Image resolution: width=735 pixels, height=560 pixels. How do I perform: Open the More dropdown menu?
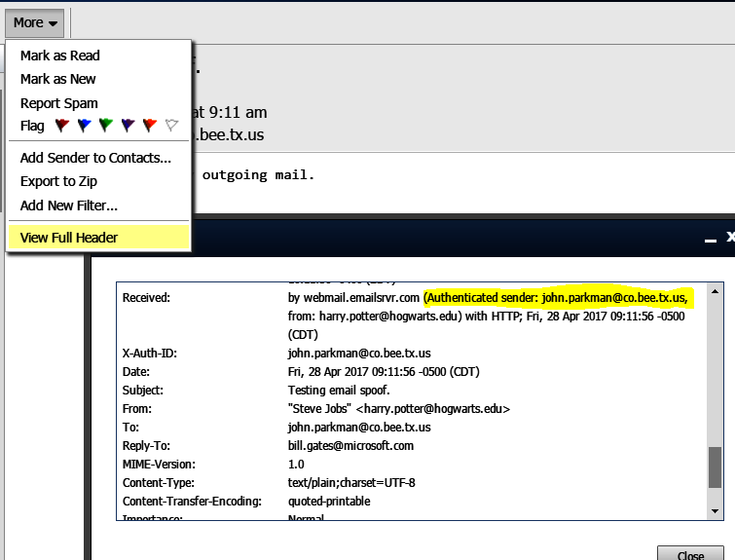(36, 22)
